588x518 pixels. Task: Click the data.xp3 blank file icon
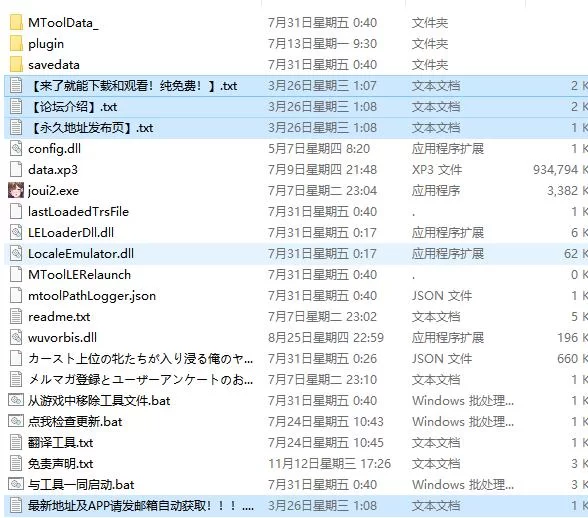(16, 170)
